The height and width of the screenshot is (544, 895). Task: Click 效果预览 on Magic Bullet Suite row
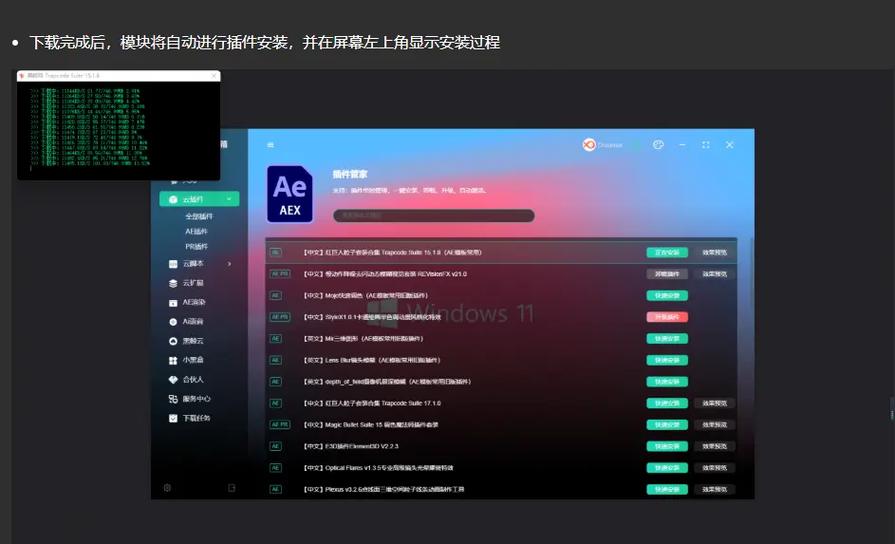click(715, 425)
